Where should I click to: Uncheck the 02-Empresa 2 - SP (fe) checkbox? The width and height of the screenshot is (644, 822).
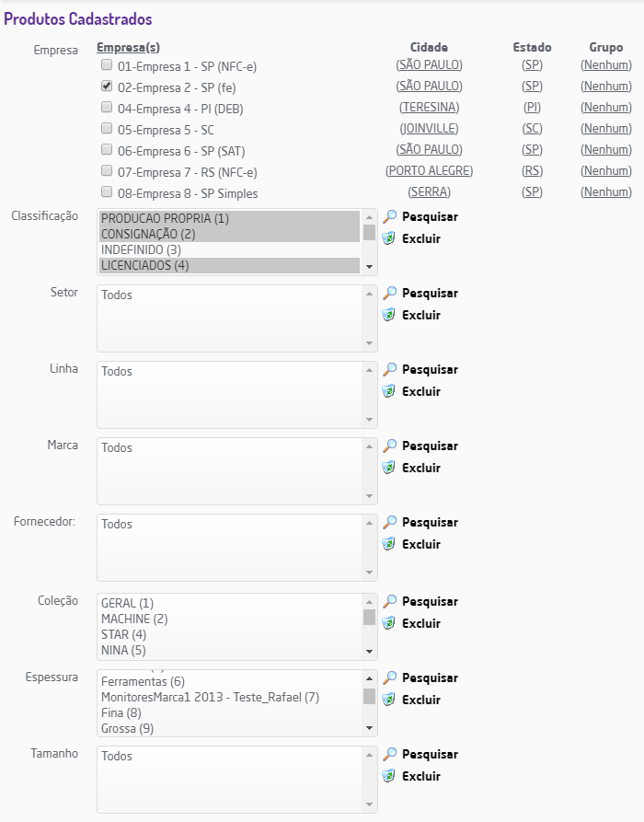pyautogui.click(x=107, y=87)
